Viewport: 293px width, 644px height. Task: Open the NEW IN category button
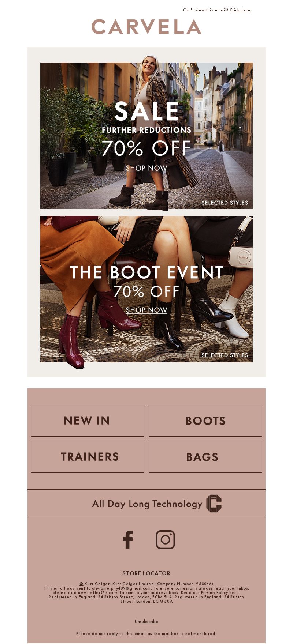(88, 421)
